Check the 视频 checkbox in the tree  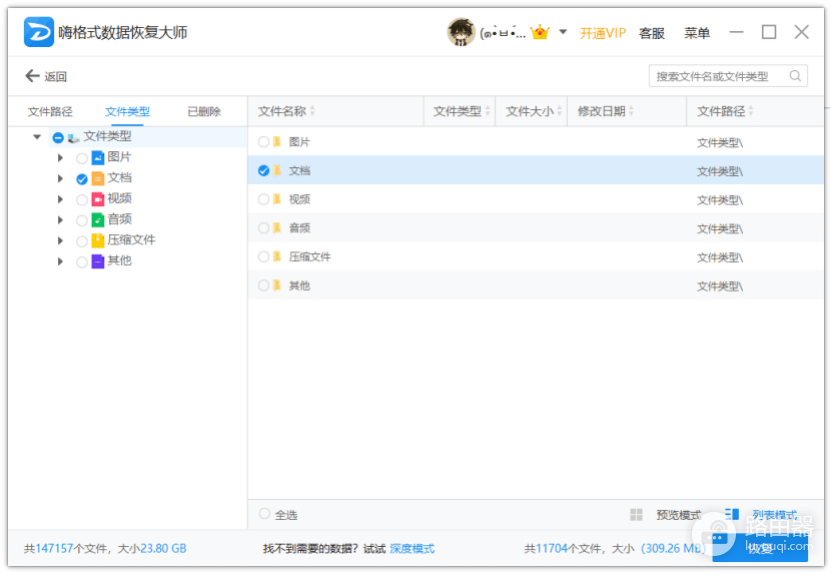pos(82,200)
